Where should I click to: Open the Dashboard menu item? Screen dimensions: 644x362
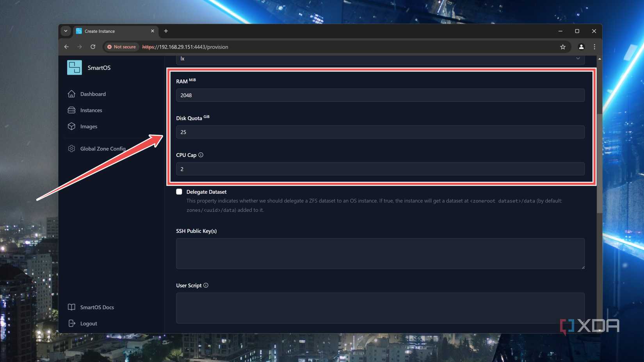click(x=93, y=94)
